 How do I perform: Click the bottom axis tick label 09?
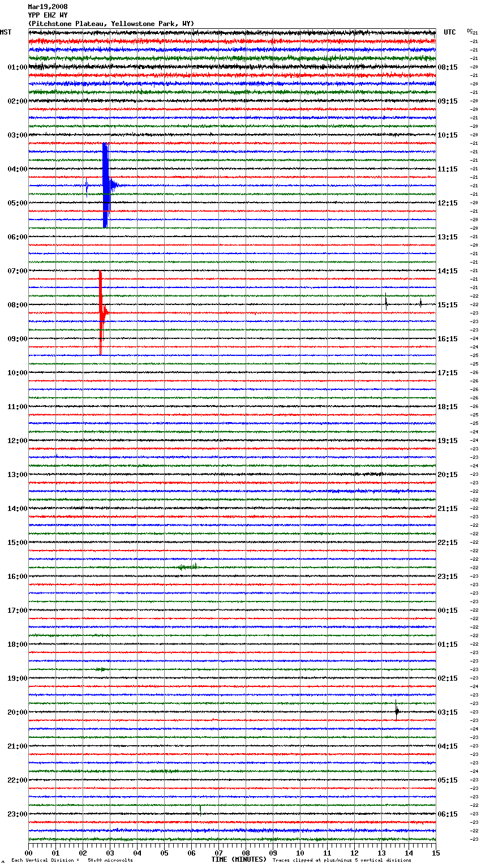coord(273,853)
